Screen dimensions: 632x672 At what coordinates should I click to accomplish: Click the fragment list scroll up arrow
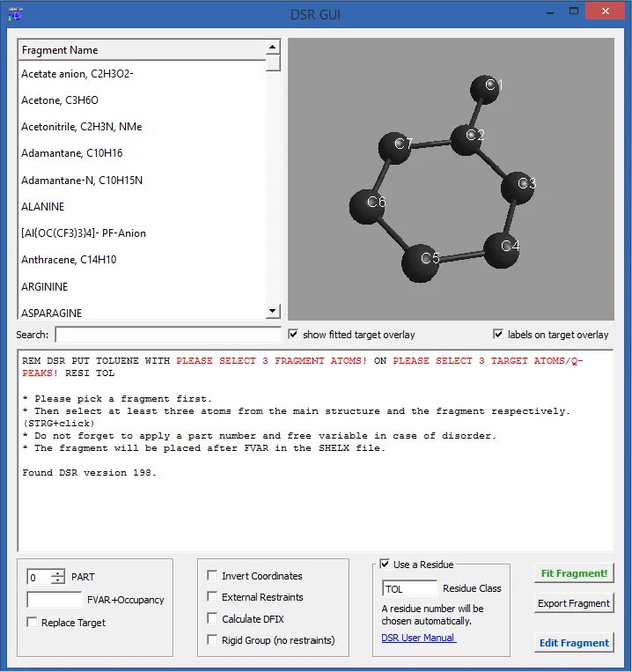coord(273,47)
